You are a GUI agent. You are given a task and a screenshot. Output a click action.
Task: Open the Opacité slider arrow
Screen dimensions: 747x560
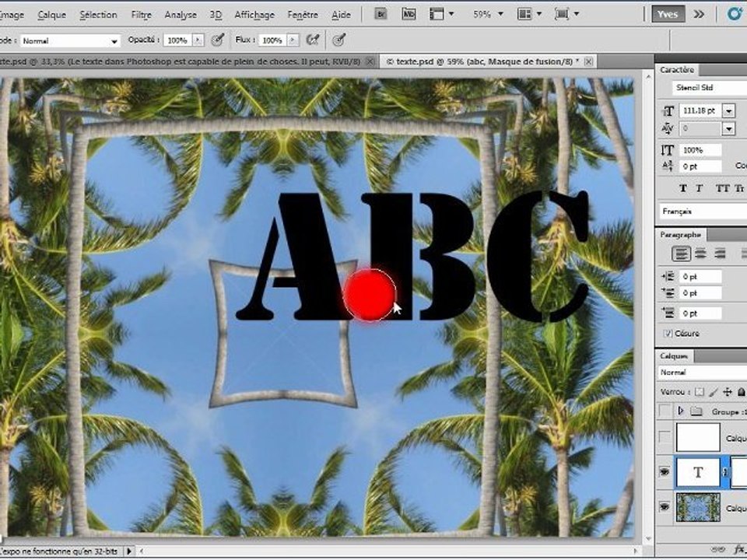[x=198, y=40]
